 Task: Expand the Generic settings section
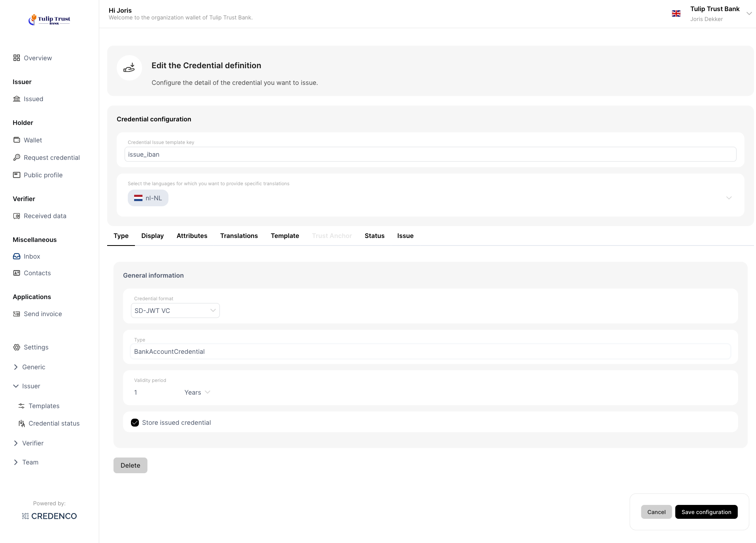pyautogui.click(x=16, y=367)
